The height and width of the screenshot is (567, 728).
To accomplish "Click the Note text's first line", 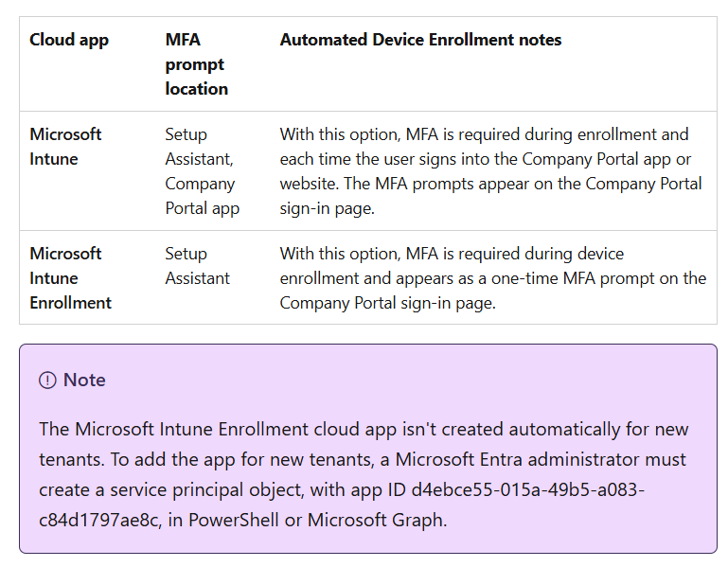I will [364, 430].
